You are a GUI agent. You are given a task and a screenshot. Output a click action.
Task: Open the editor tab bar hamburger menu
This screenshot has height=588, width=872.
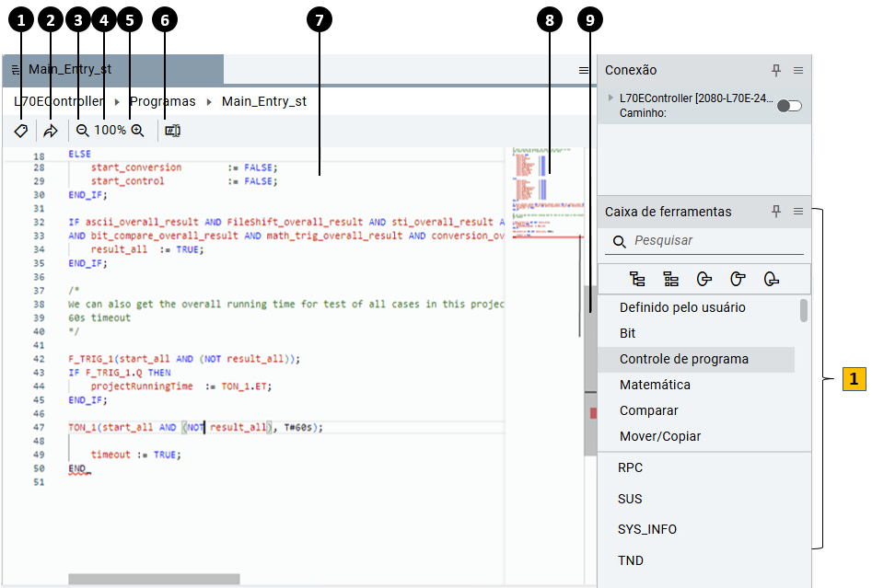pyautogui.click(x=584, y=70)
